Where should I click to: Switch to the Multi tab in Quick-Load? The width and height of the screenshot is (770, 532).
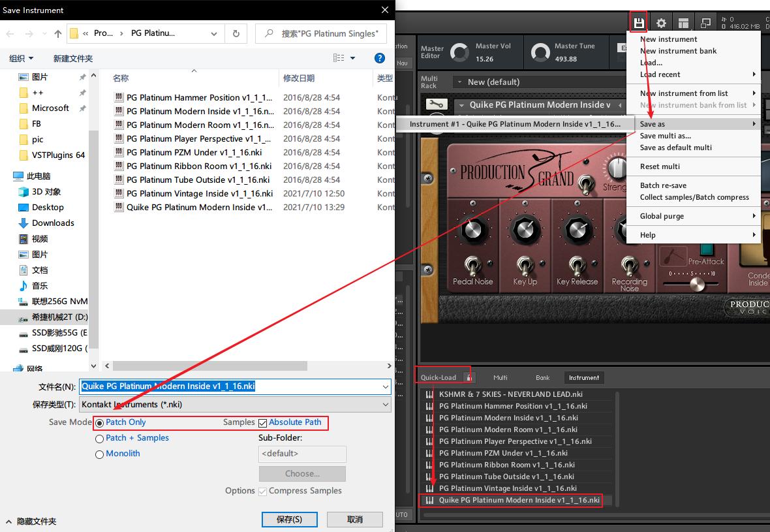pos(500,377)
